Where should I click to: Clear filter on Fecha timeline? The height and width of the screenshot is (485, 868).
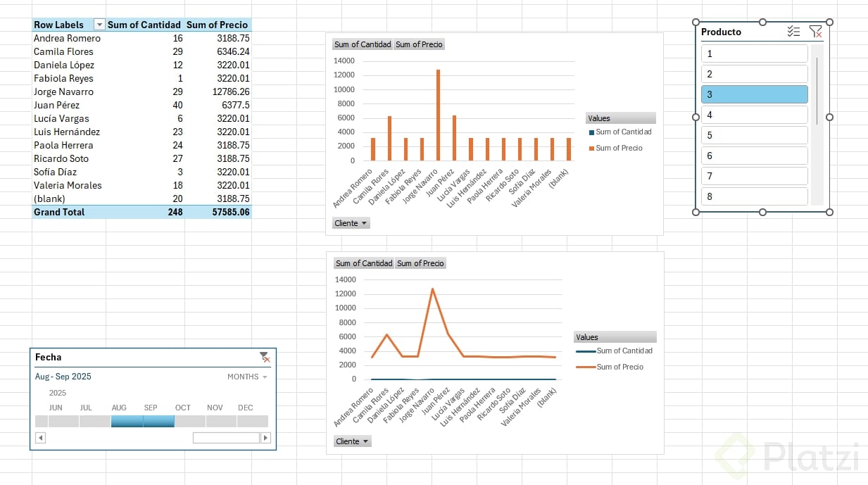(264, 357)
